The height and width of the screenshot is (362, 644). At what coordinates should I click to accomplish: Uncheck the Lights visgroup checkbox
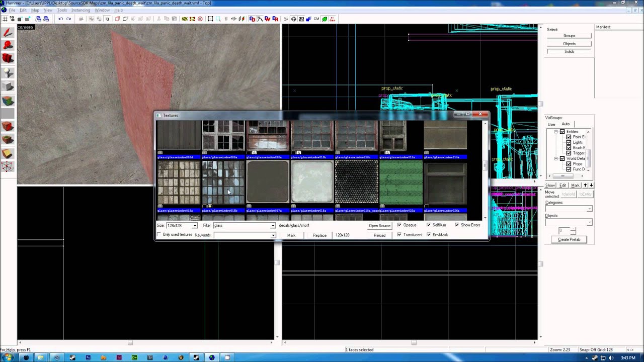click(569, 142)
